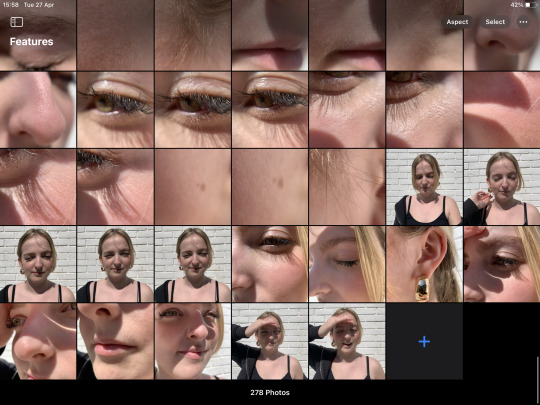Open the more options ellipsis menu
Screen dimensions: 540x405
(x=523, y=22)
